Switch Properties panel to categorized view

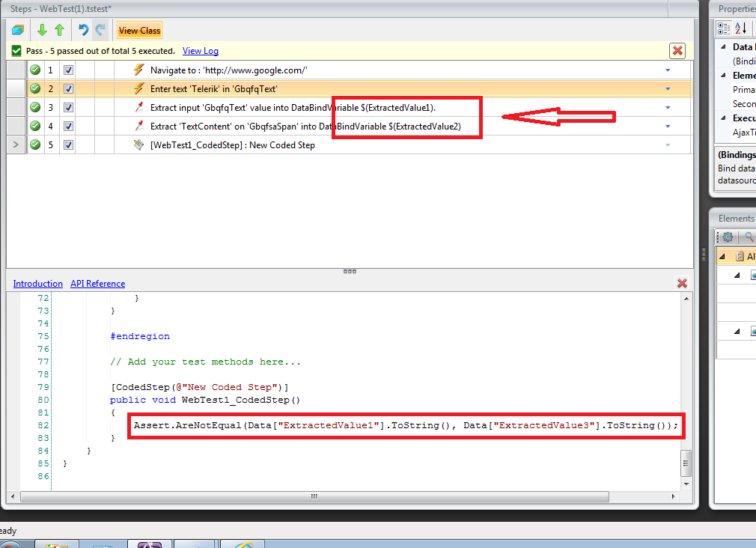coord(723,28)
